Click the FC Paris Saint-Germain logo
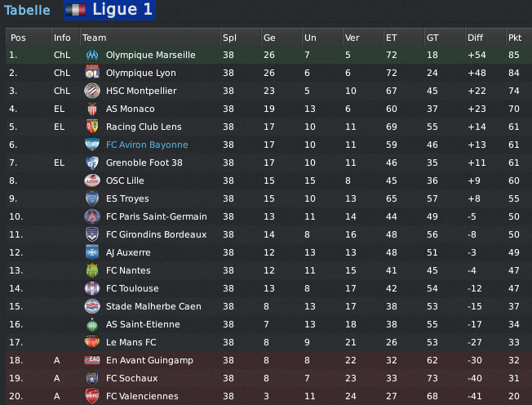532x405 pixels. [x=92, y=216]
